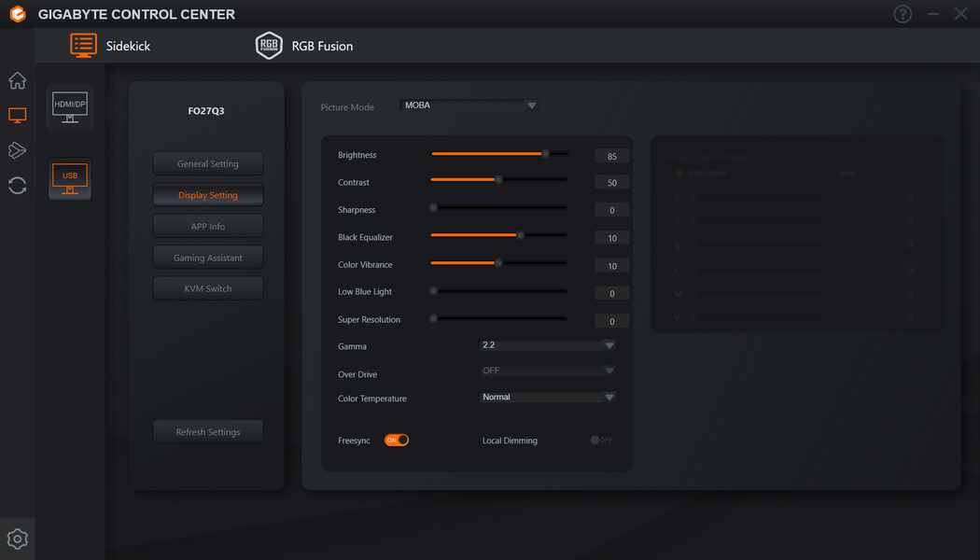Click the Hue label in color control
Image resolution: width=980 pixels, height=560 pixels.
848,173
